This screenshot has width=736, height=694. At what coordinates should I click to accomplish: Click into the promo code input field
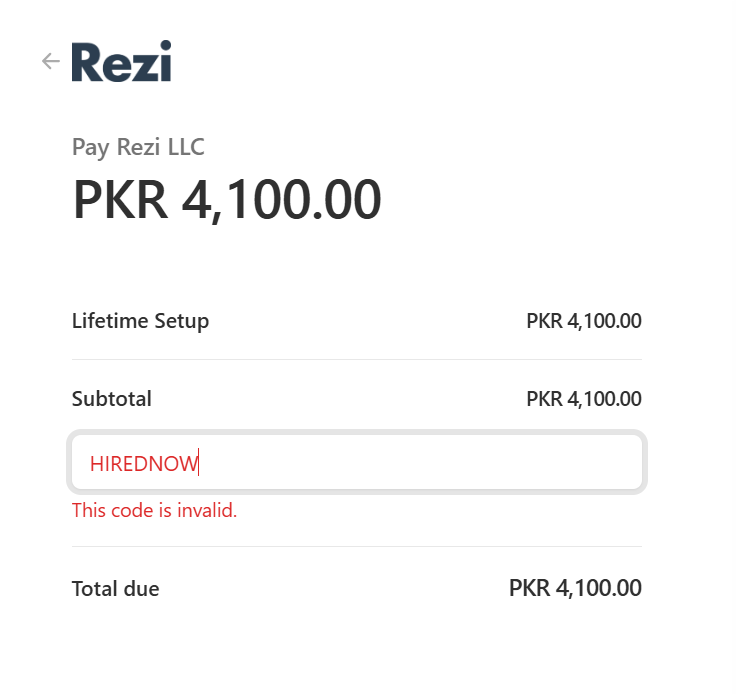(x=356, y=463)
